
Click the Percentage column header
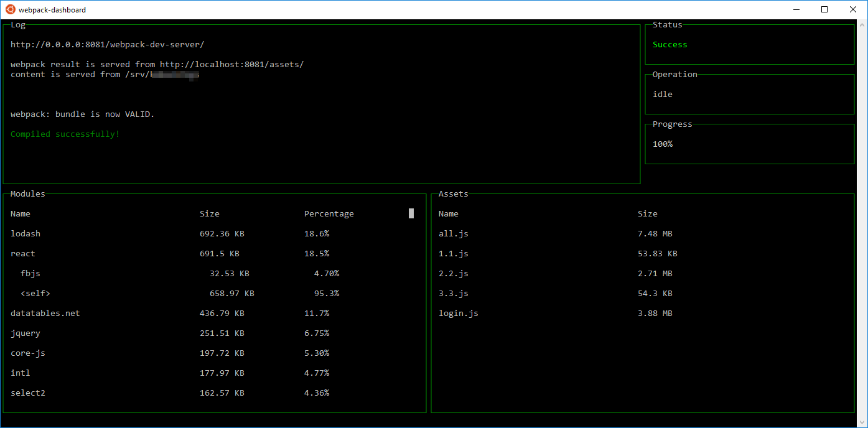click(x=329, y=214)
